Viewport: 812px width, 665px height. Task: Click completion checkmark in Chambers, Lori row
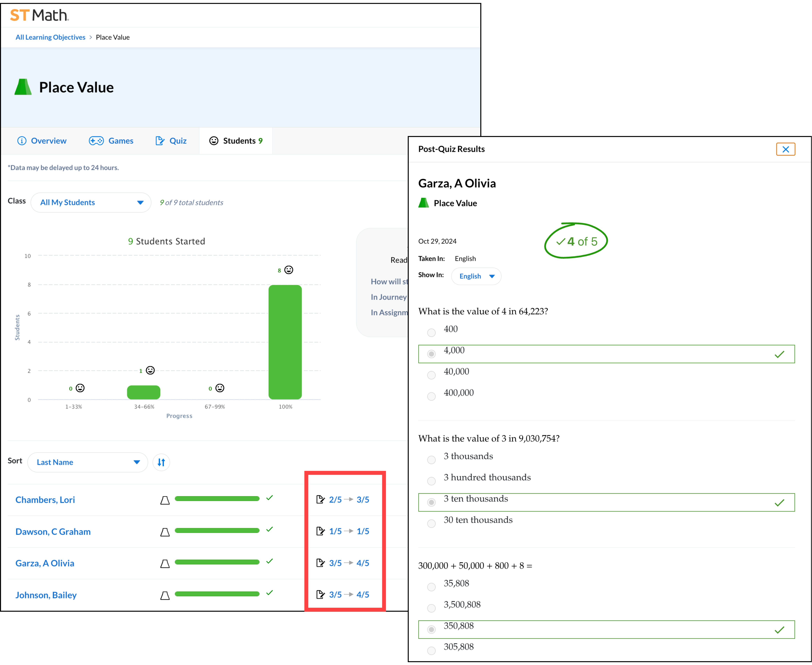tap(270, 498)
